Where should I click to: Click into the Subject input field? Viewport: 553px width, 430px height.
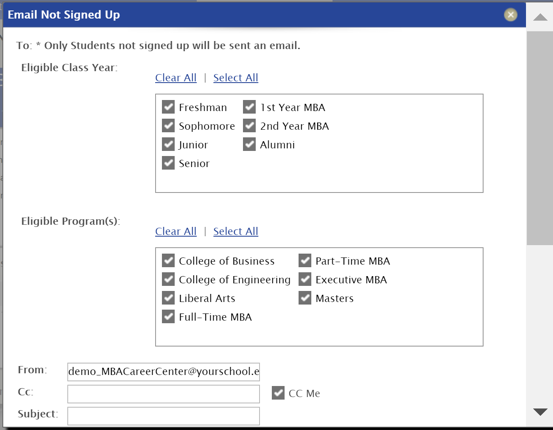(164, 416)
